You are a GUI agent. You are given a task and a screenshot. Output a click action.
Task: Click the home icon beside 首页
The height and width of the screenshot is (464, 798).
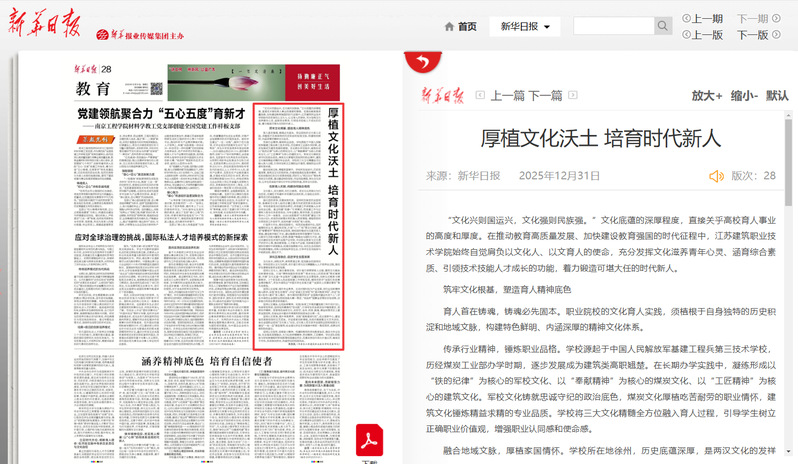tap(448, 27)
